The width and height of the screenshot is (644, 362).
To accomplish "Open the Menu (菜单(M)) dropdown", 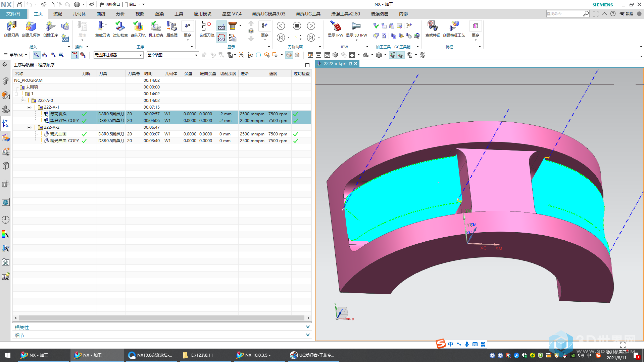I will pos(15,55).
